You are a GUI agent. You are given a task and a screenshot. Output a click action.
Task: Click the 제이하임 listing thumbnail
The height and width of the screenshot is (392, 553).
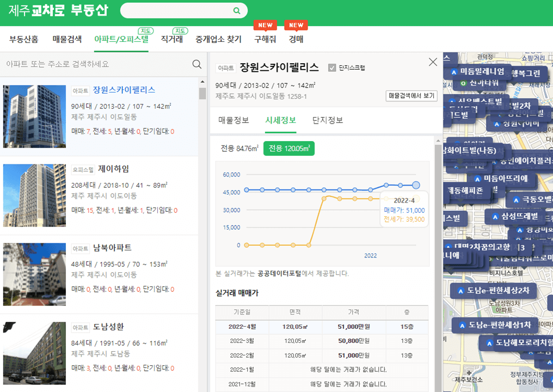34,195
